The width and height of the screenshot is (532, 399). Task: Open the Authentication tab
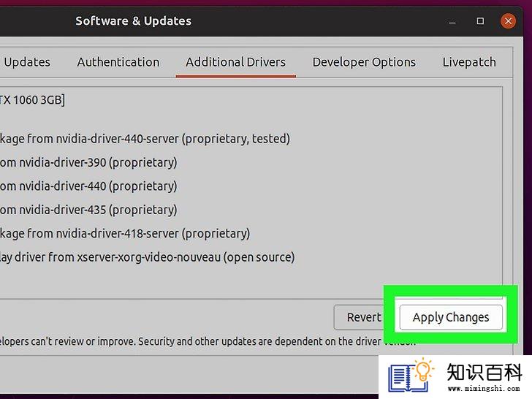point(118,62)
